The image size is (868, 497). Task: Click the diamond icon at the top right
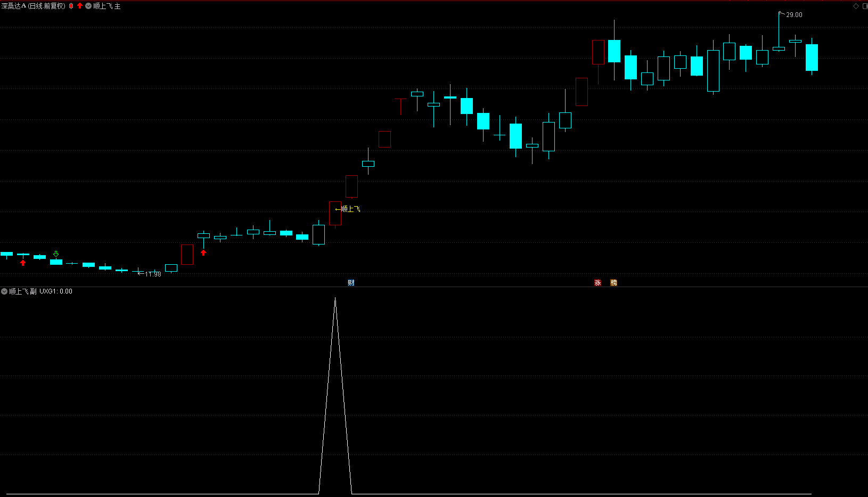tap(856, 6)
